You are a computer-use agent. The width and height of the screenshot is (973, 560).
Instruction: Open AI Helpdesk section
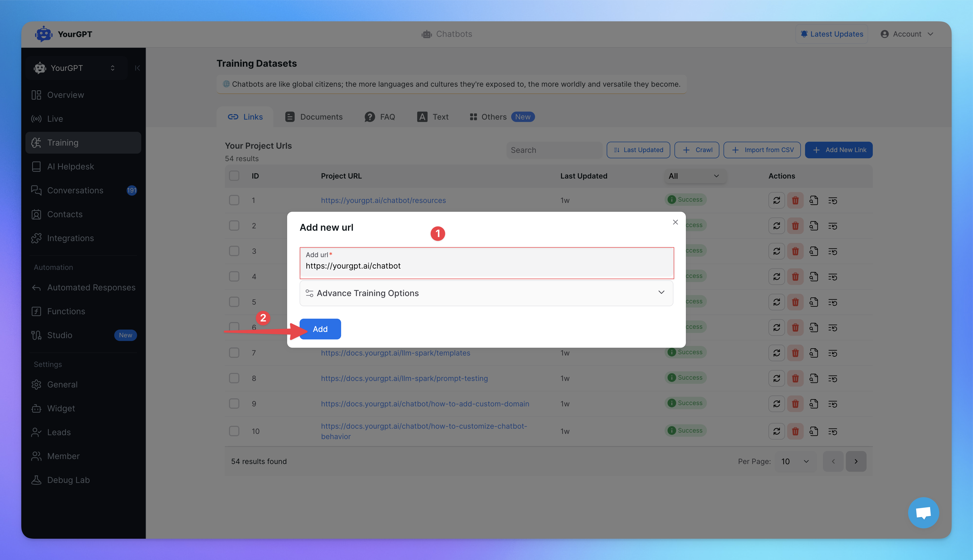point(83,167)
